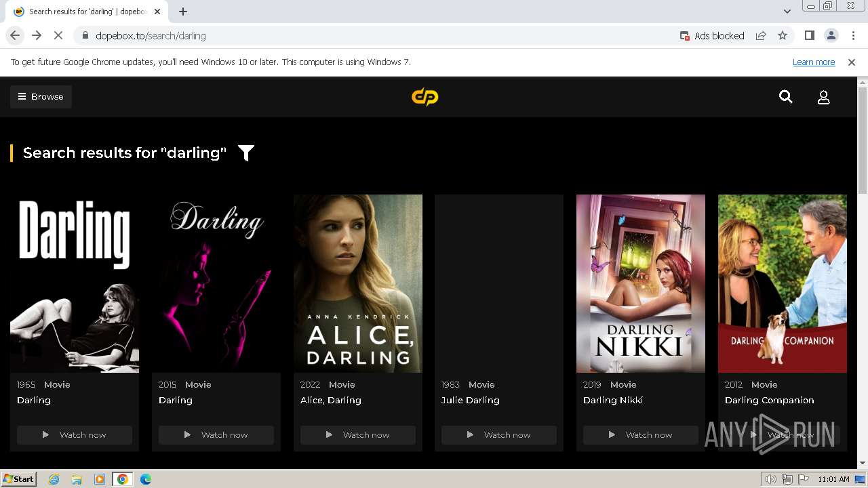Go forward with browser forward arrow
The height and width of the screenshot is (488, 868).
(37, 35)
